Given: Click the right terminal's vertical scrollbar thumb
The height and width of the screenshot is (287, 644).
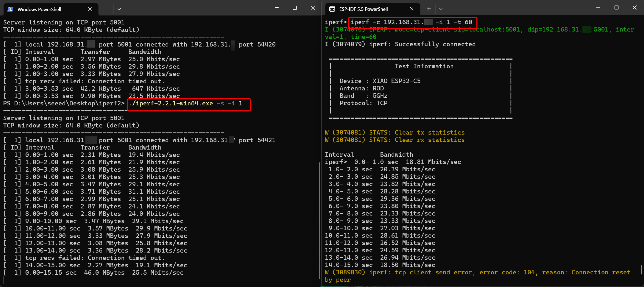Looking at the screenshot, I should point(641,269).
